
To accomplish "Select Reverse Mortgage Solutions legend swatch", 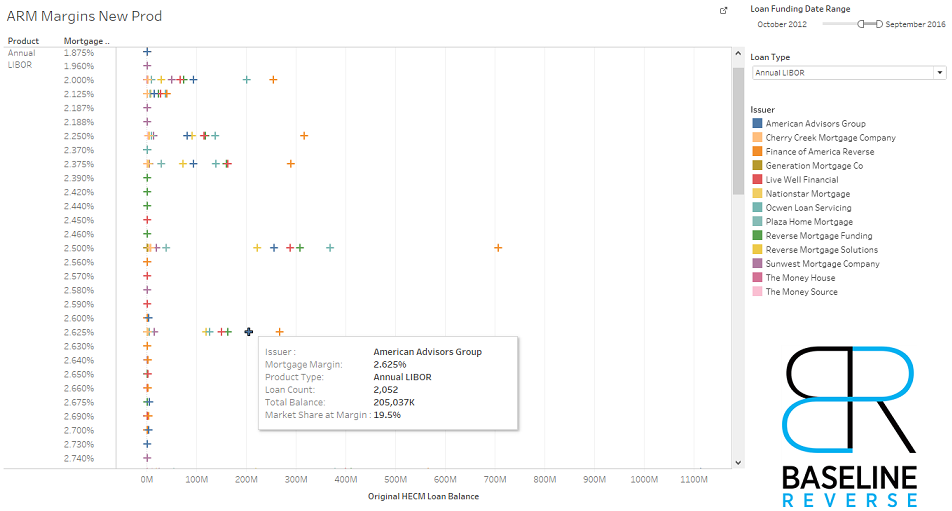I will 757,249.
